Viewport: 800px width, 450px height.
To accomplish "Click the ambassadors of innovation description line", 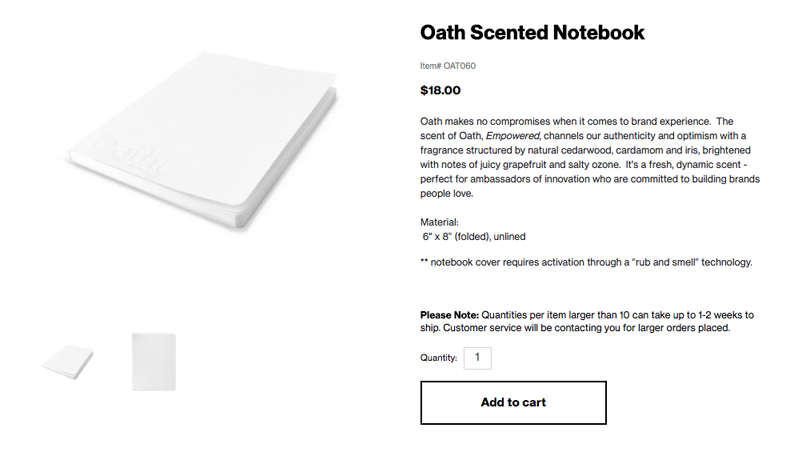I will [590, 179].
